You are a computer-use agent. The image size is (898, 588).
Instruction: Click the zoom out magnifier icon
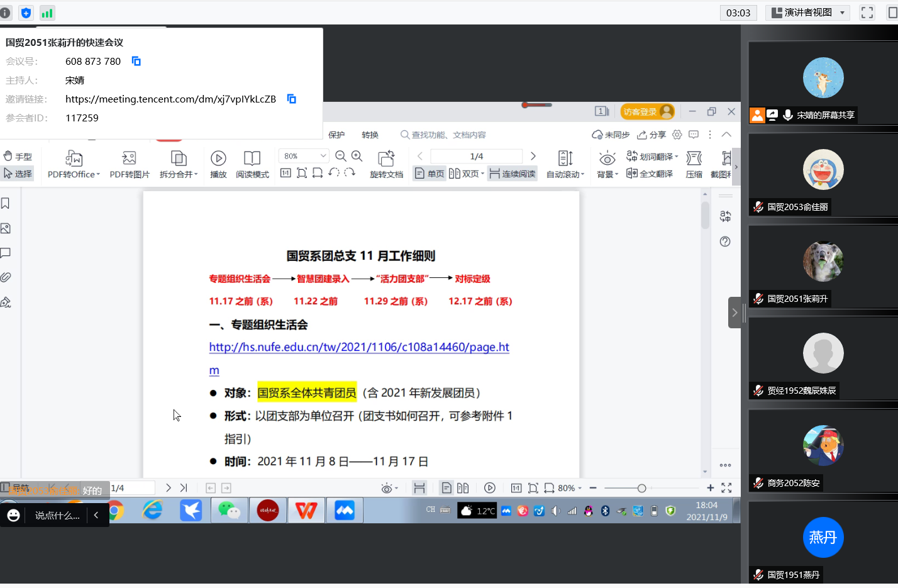click(x=341, y=156)
